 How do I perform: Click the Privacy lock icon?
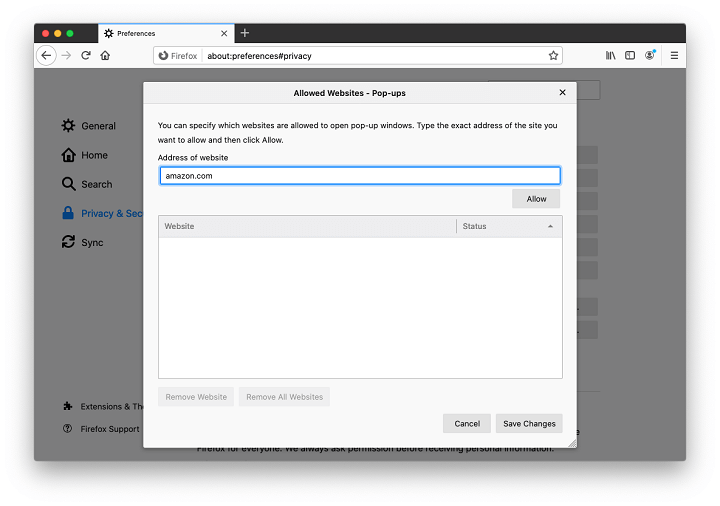(68, 213)
